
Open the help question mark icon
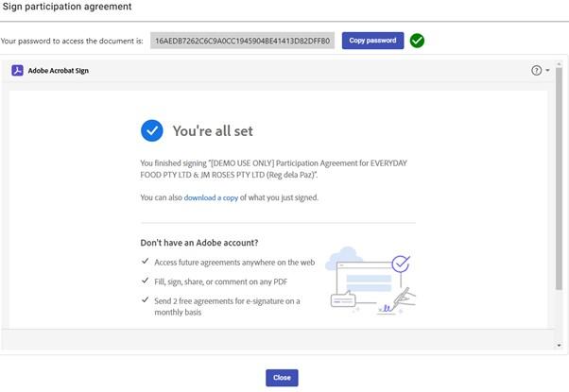536,70
